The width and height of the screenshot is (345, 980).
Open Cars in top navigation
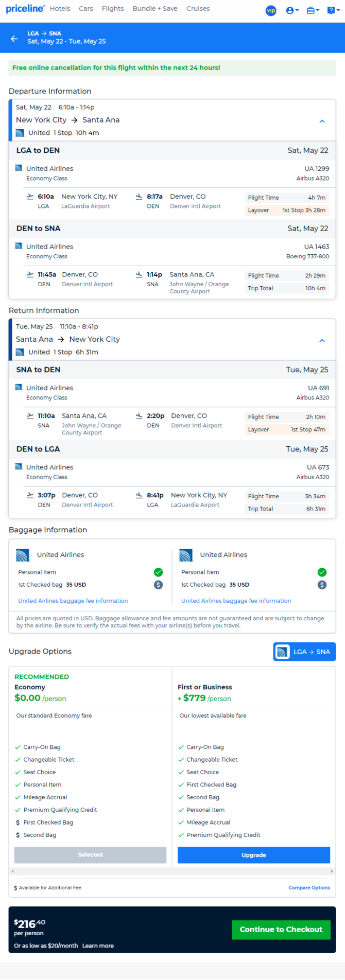(x=86, y=9)
